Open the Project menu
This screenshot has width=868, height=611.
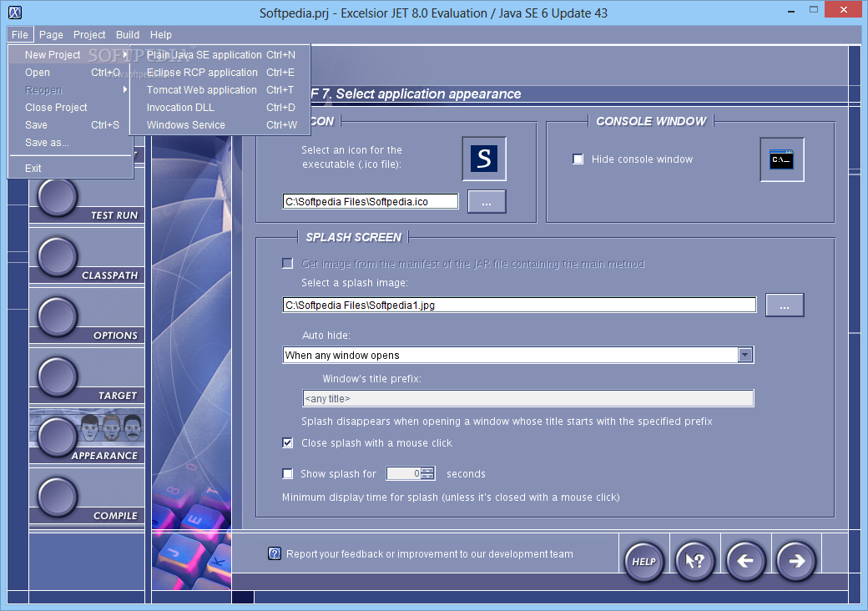(89, 34)
